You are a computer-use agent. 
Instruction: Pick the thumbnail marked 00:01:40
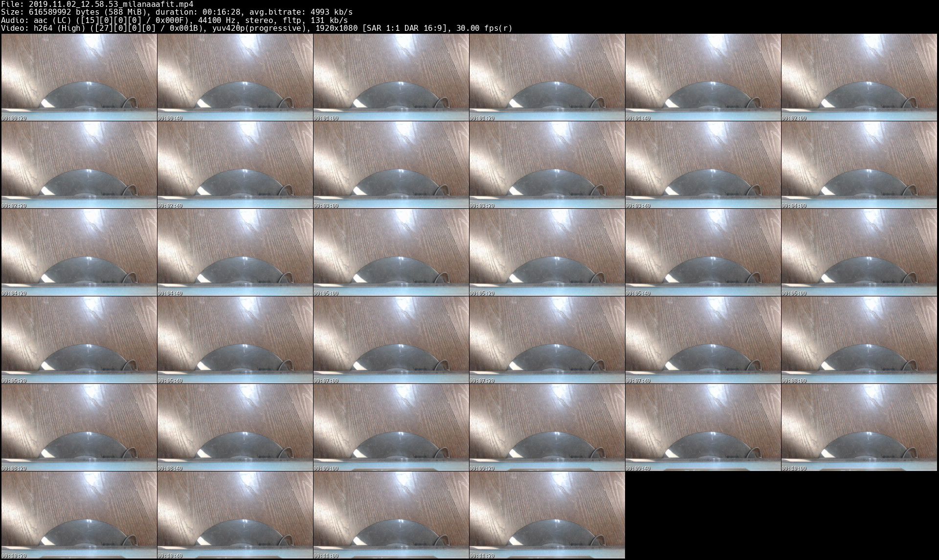point(703,77)
